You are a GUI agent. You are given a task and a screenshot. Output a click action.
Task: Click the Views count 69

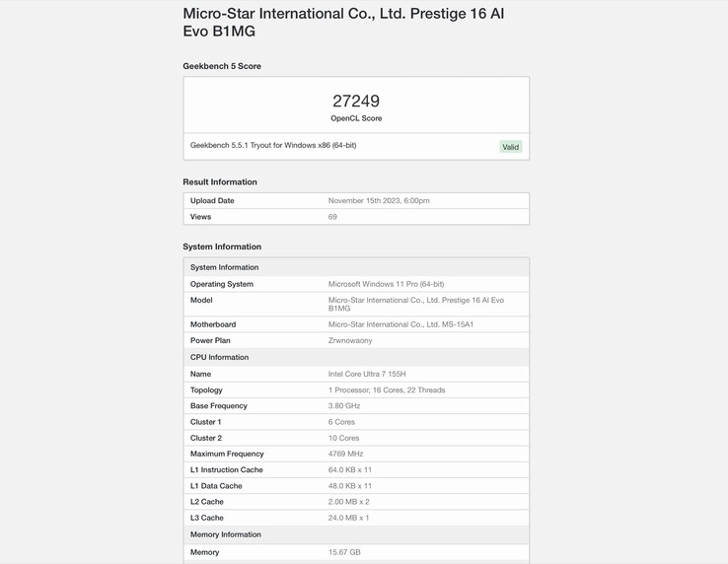pos(332,217)
